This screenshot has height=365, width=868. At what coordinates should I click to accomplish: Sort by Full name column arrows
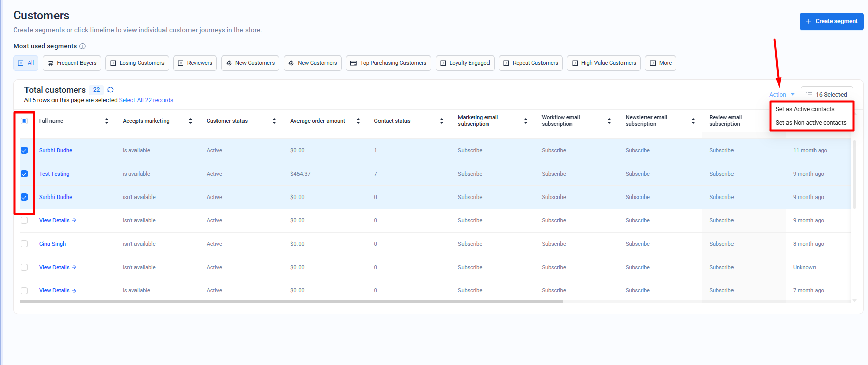[x=107, y=121]
